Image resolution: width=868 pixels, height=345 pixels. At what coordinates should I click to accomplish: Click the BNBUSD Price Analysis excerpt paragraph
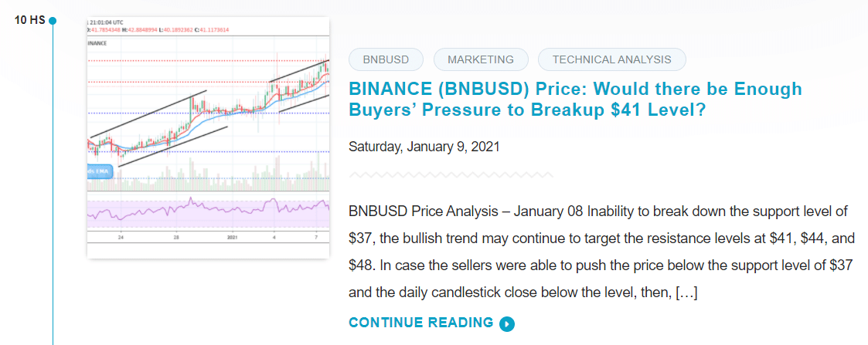(601, 252)
